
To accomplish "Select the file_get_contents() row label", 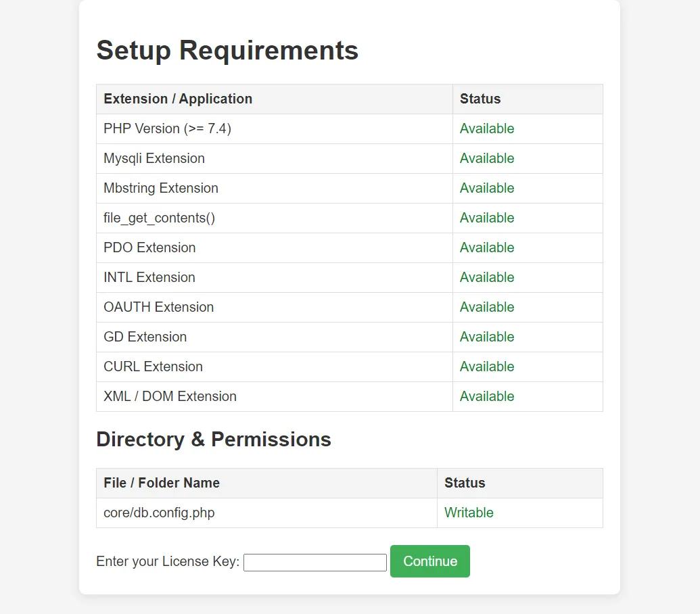I will 159,218.
